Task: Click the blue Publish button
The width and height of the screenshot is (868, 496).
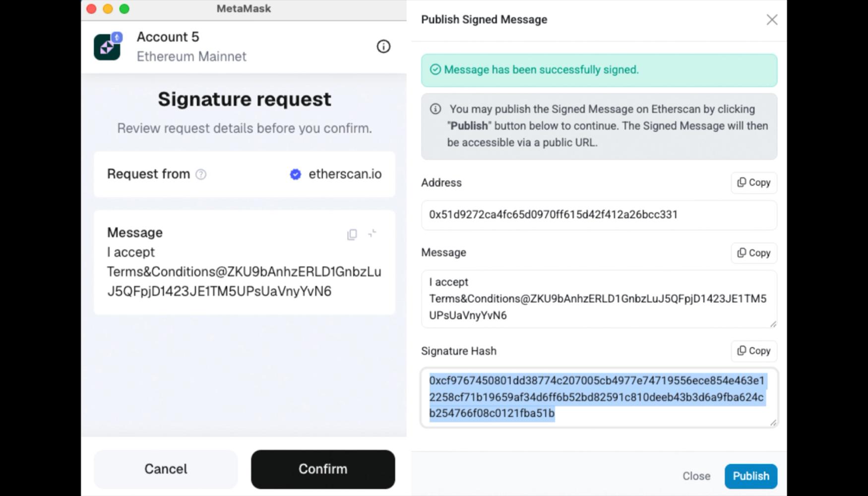Action: pos(751,476)
